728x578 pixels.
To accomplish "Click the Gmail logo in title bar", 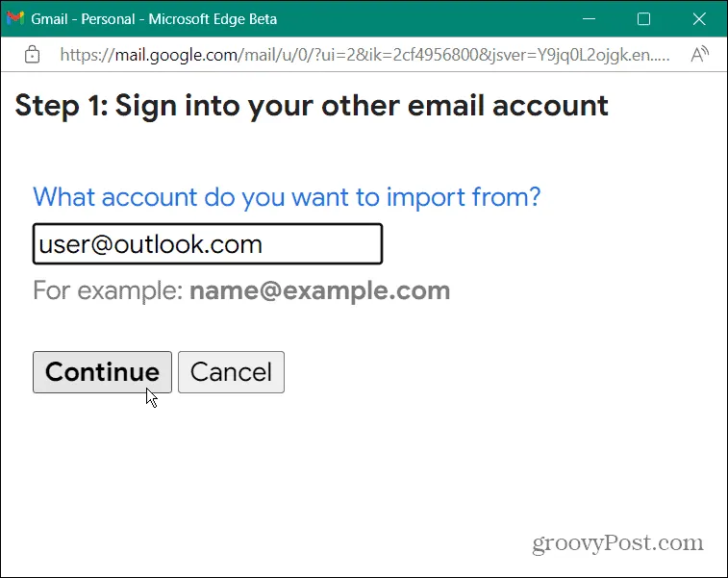I will pyautogui.click(x=15, y=18).
